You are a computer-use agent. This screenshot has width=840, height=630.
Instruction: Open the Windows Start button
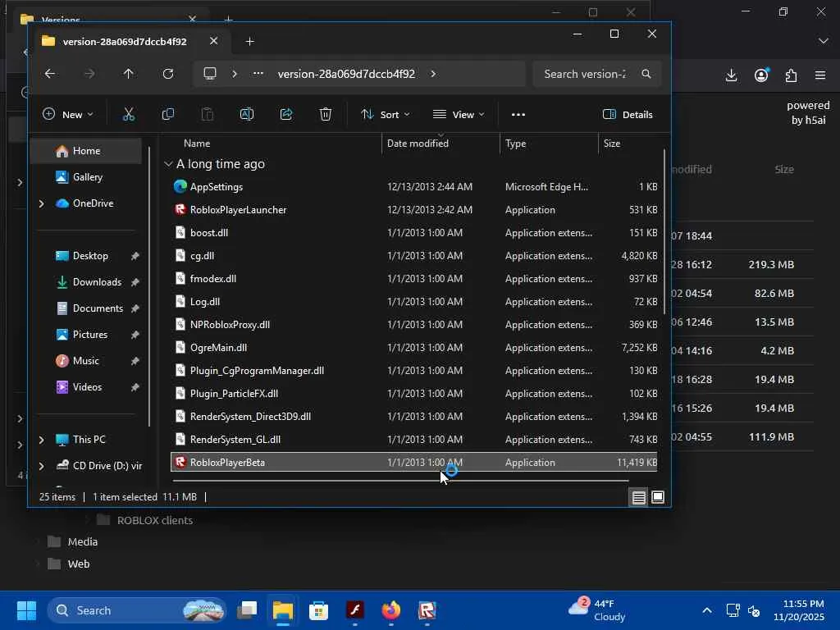tap(26, 610)
